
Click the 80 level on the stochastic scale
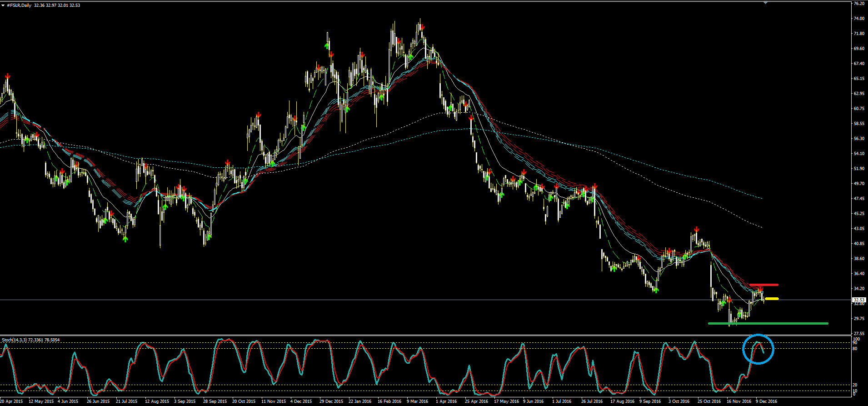tap(855, 349)
